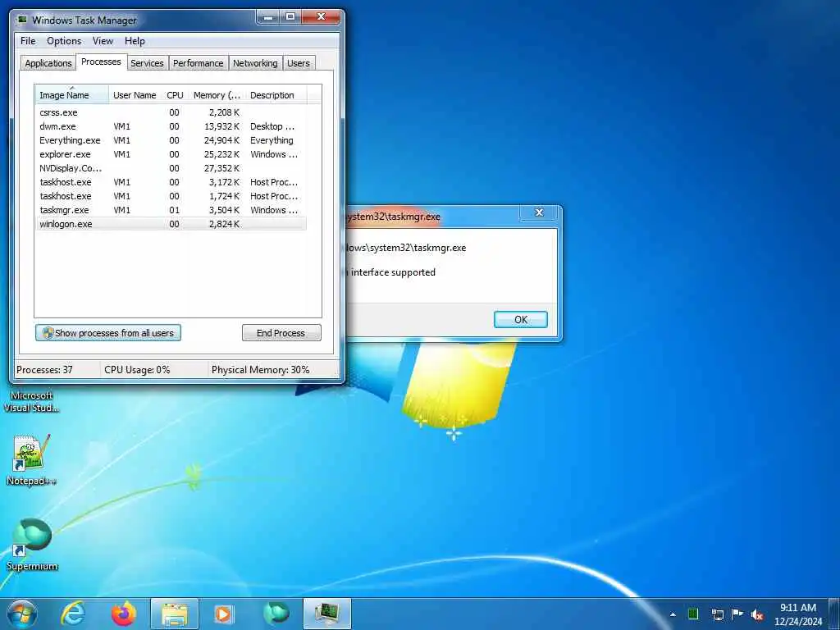Image resolution: width=840 pixels, height=630 pixels.
Task: Click the Task Manager title bar icon
Action: pos(22,20)
